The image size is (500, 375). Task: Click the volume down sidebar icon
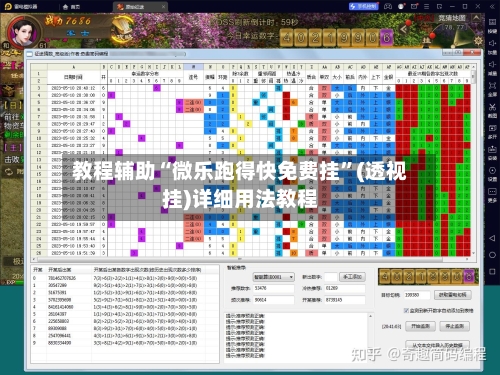point(492,67)
